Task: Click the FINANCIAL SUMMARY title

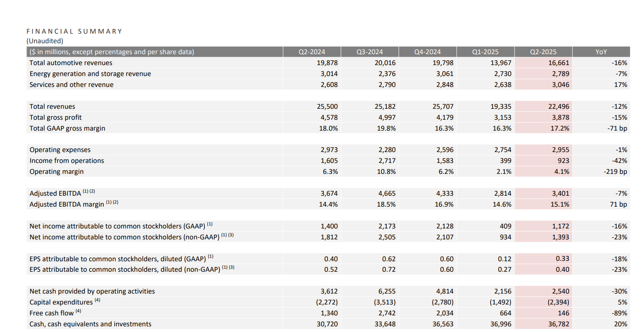Action: click(74, 31)
